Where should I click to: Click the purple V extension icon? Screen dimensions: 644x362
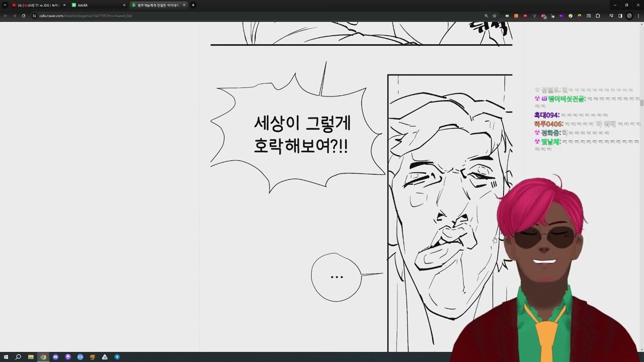point(534,16)
